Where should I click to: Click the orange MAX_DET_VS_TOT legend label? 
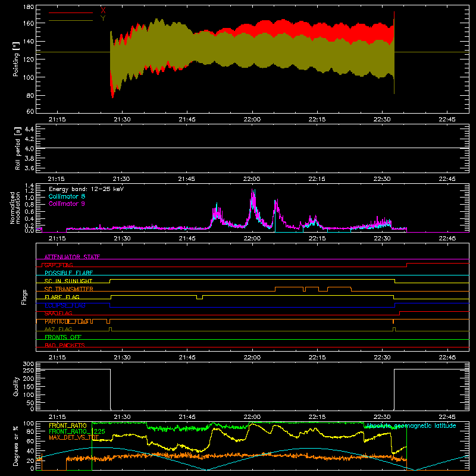(74, 437)
